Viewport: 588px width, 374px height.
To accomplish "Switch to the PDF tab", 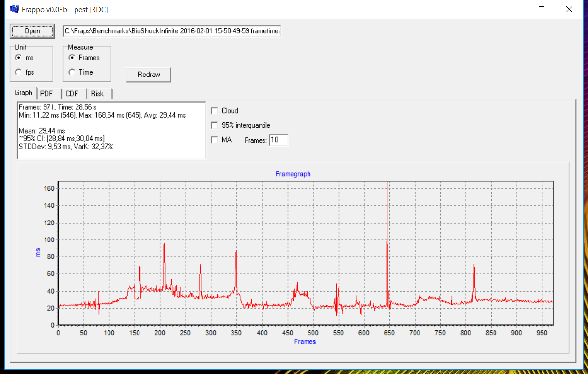I will pos(47,94).
